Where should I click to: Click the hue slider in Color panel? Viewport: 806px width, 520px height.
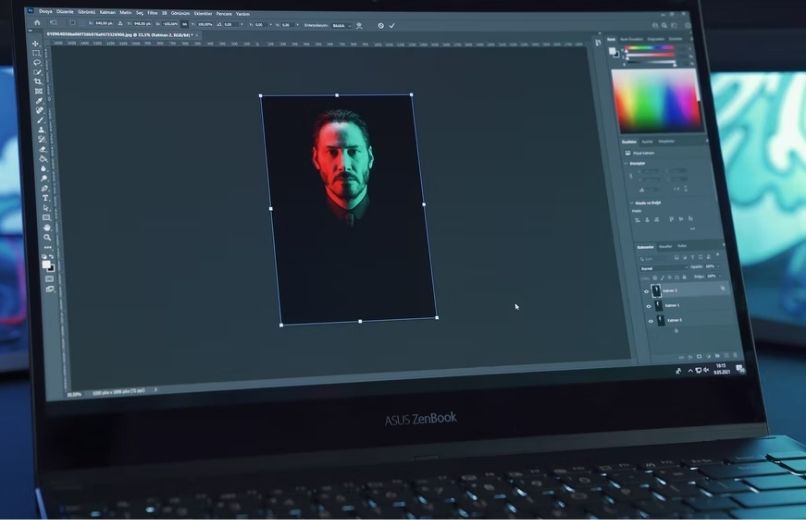point(648,47)
